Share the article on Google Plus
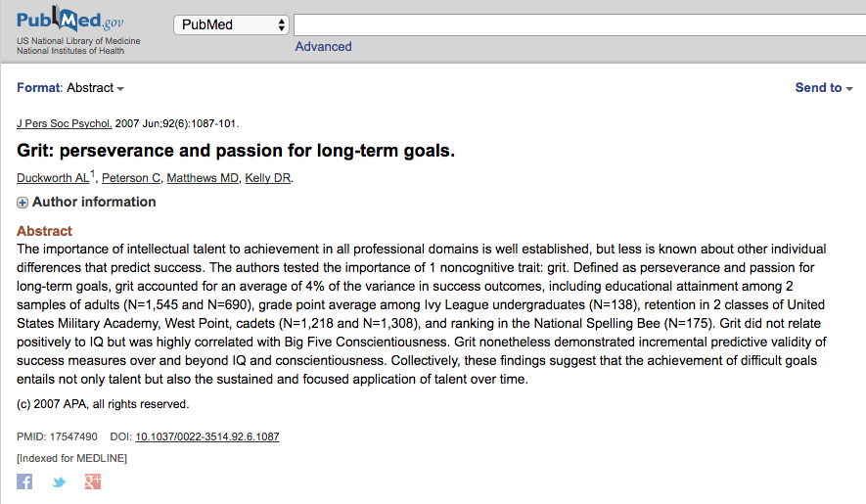Image resolution: width=866 pixels, height=504 pixels. 93,481
